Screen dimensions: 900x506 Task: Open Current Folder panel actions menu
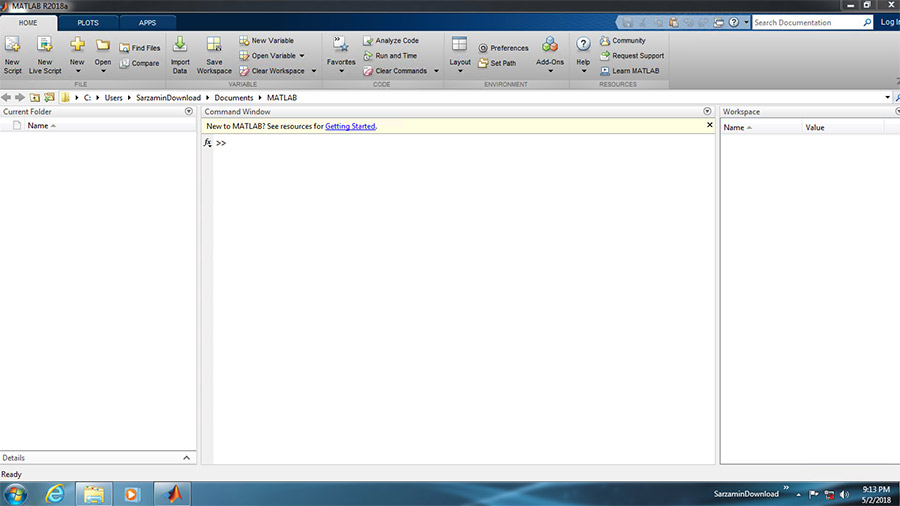[189, 111]
